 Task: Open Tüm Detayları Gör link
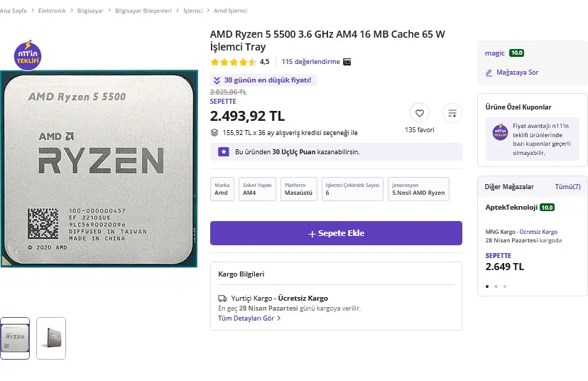pos(249,318)
